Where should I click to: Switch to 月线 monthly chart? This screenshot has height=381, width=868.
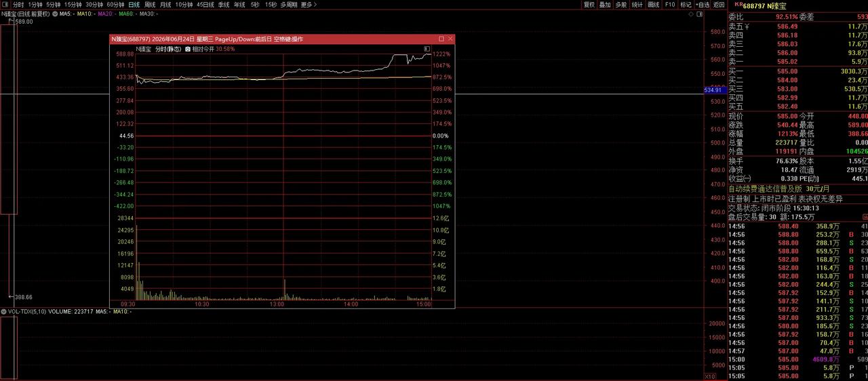tap(165, 4)
